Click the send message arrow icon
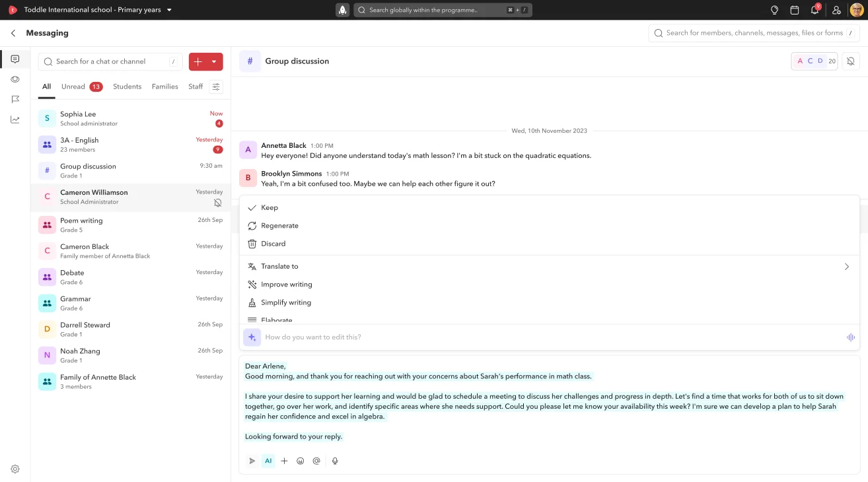868x482 pixels. [252, 461]
